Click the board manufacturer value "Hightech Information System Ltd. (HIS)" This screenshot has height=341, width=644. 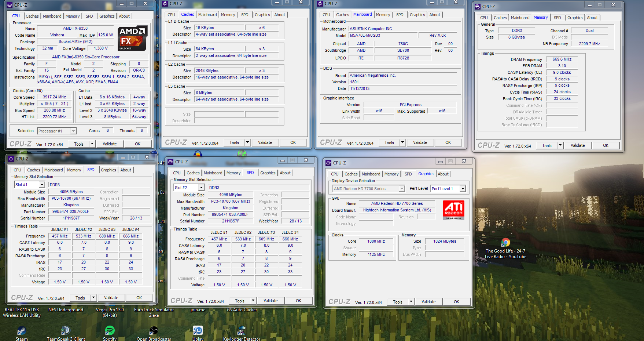point(397,210)
